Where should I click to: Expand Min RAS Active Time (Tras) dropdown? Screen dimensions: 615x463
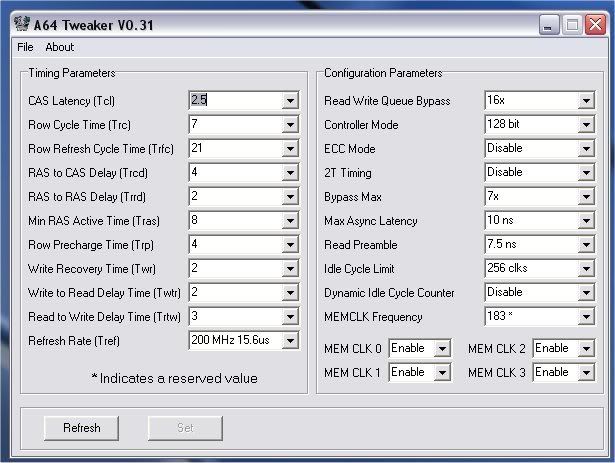(x=290, y=221)
